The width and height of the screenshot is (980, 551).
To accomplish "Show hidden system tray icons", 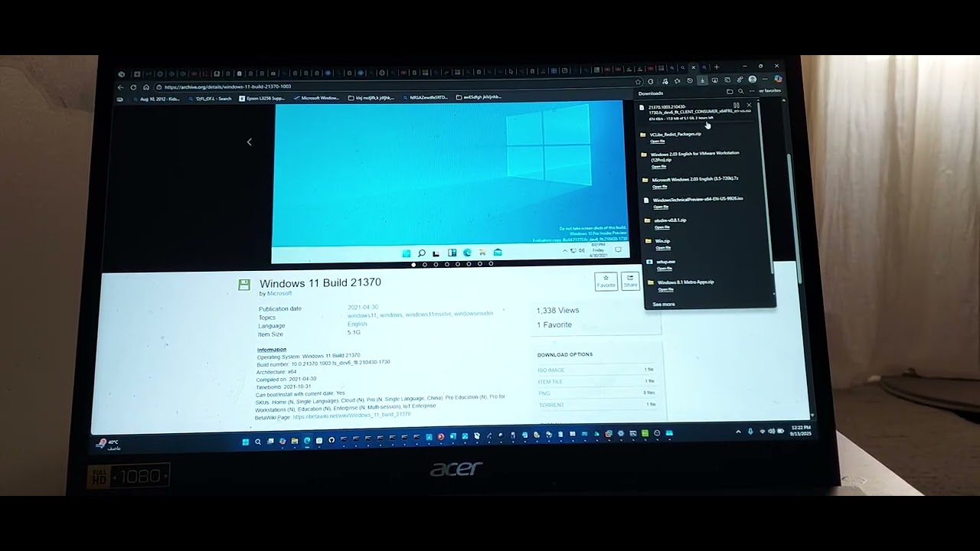I will [x=739, y=432].
